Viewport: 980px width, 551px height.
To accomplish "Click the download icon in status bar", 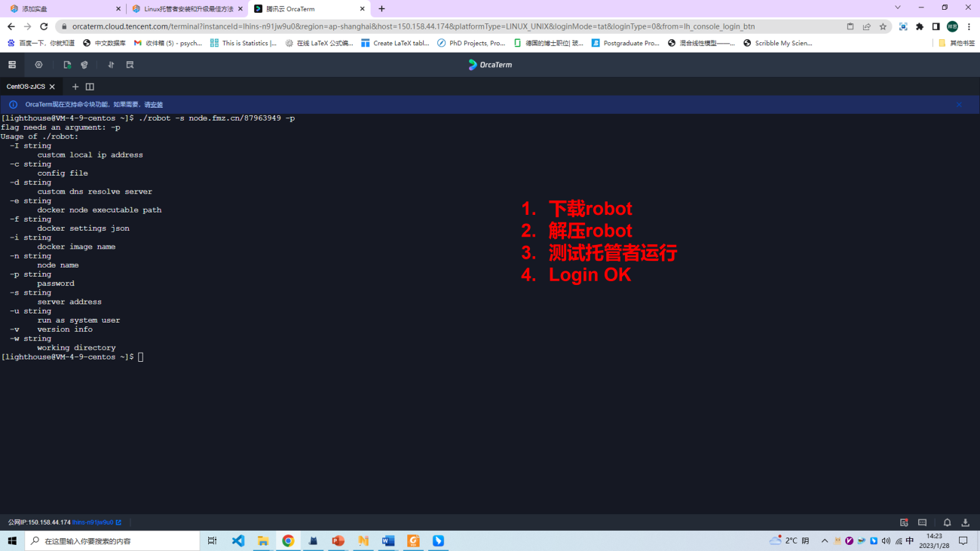I will pos(965,522).
